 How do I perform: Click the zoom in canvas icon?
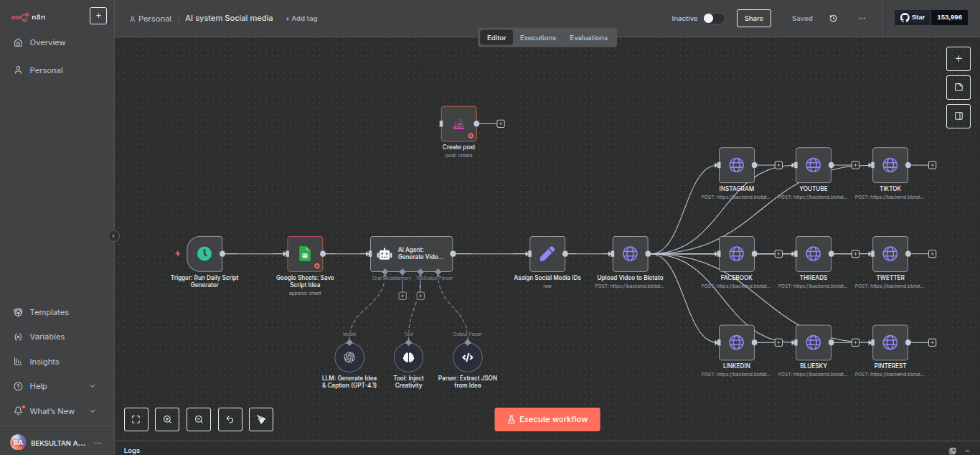167,420
